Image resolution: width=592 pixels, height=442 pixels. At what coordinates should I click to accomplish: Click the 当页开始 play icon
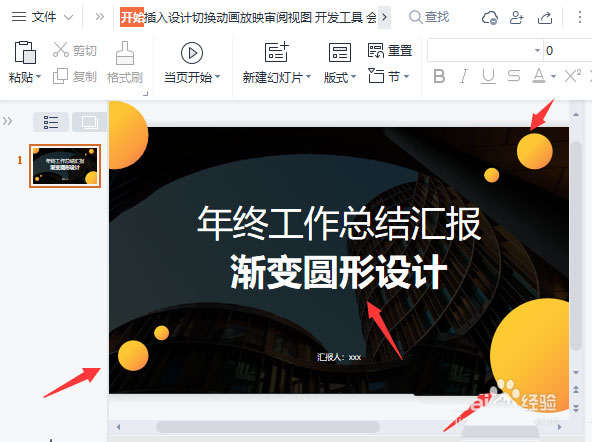point(192,53)
